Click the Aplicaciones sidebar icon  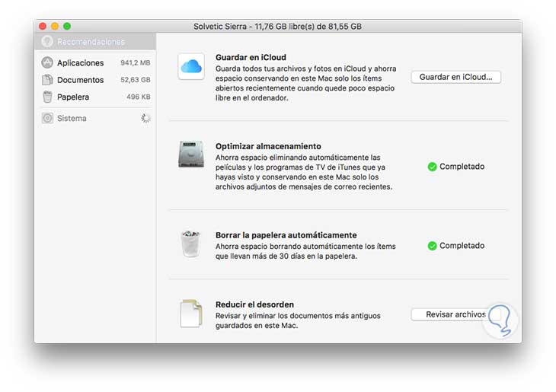click(47, 62)
